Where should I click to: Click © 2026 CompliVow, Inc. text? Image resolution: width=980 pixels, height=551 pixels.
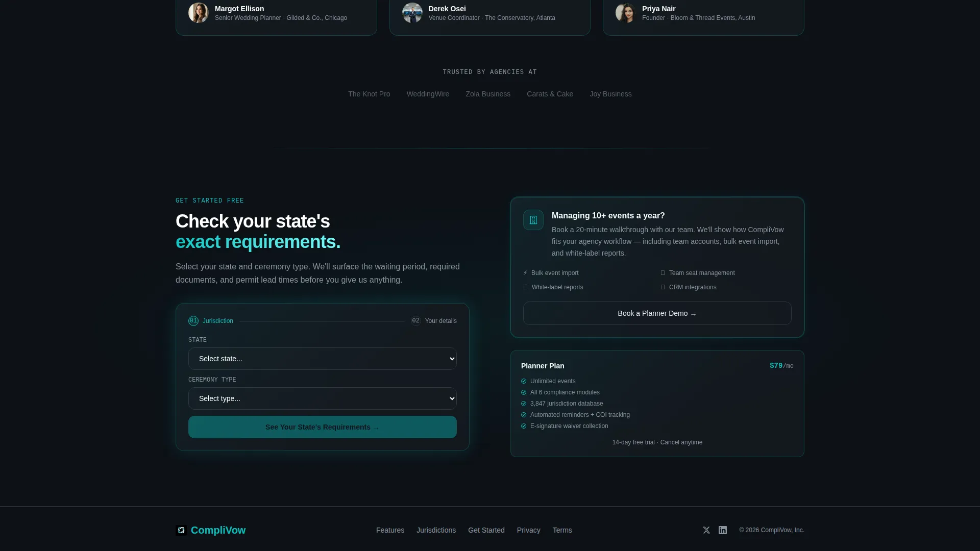click(772, 530)
